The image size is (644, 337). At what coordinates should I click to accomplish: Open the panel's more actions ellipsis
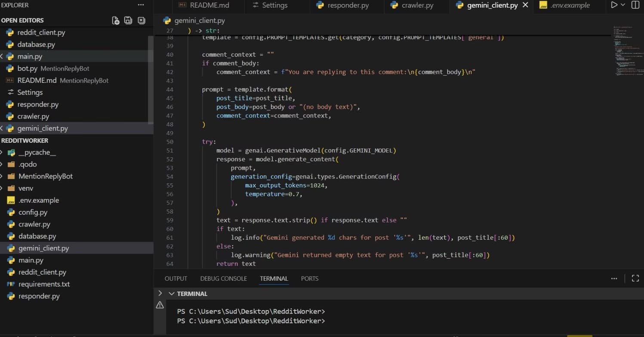[614, 279]
